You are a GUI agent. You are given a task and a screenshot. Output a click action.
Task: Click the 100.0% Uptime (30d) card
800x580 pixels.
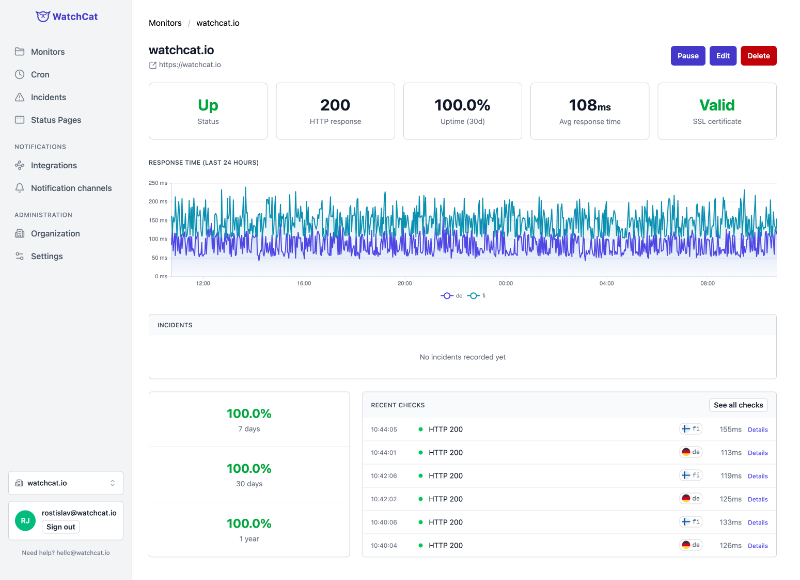(x=462, y=111)
